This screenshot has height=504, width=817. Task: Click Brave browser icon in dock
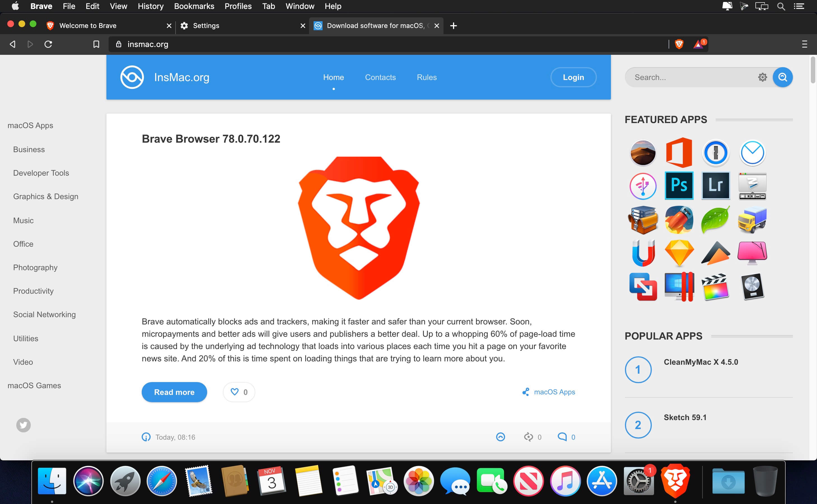click(x=676, y=481)
